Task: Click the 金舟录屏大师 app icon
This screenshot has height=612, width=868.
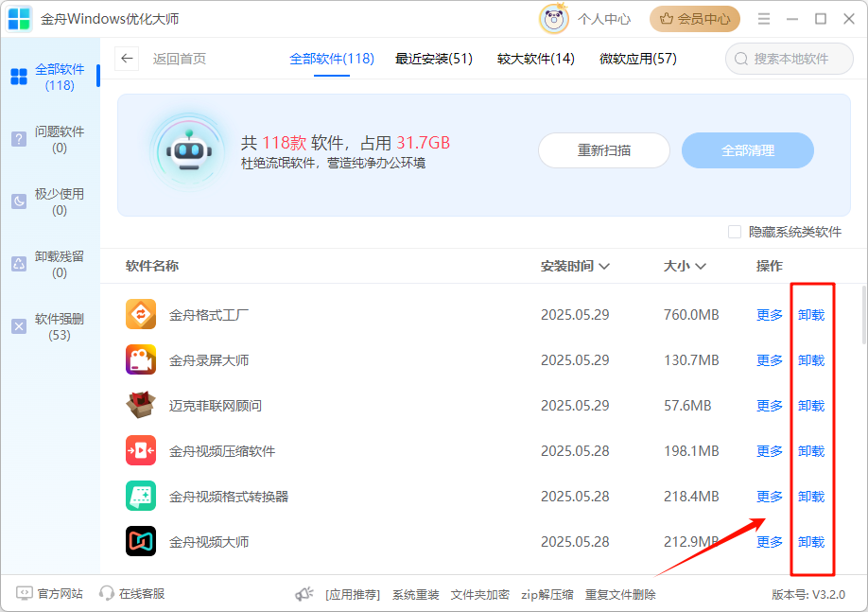Action: pos(141,360)
